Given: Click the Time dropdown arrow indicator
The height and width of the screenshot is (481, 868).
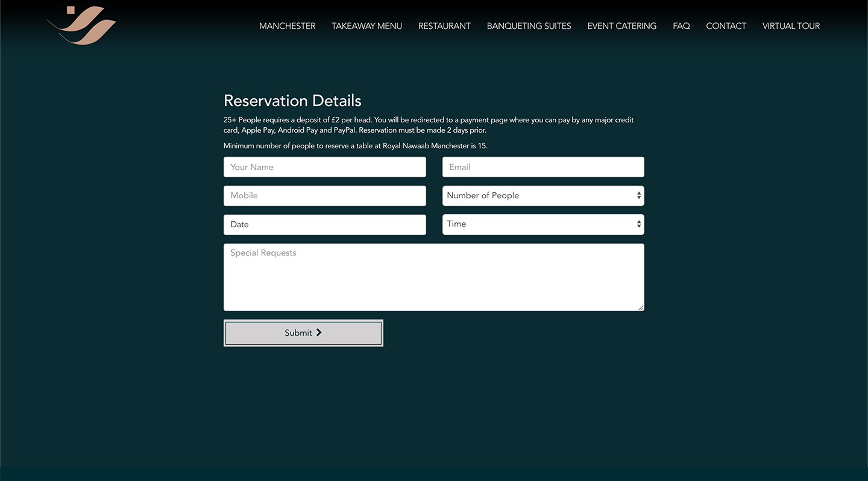Looking at the screenshot, I should click(x=638, y=224).
